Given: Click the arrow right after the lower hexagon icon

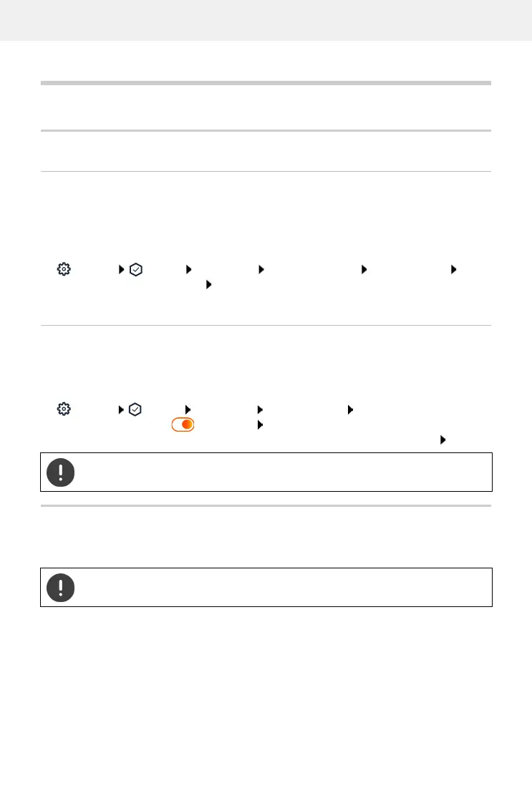Looking at the screenshot, I should coord(188,409).
